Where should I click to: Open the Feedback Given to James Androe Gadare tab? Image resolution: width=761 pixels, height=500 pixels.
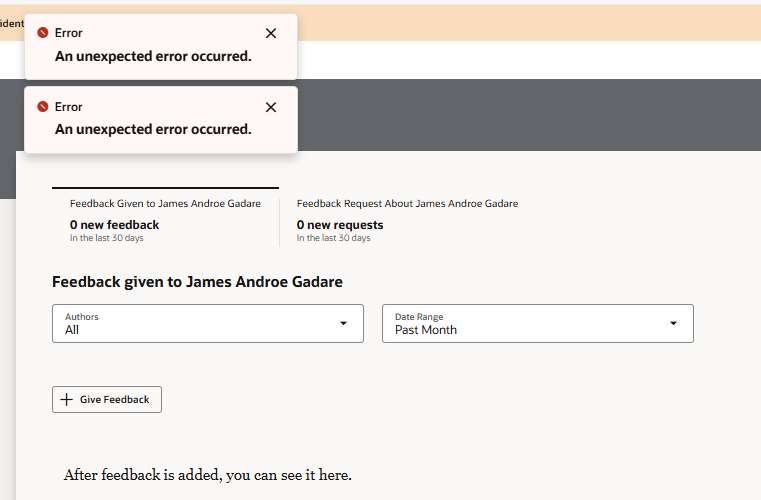click(165, 217)
